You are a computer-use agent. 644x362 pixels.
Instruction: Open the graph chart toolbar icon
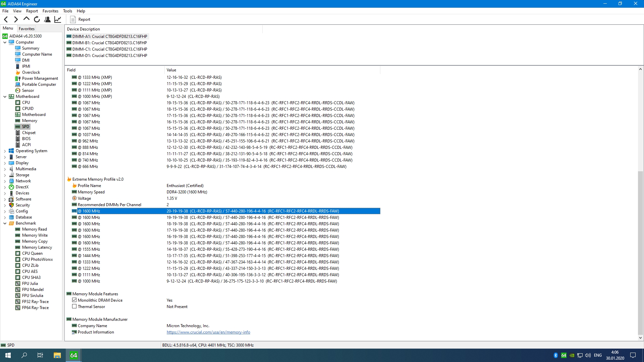pos(58,19)
